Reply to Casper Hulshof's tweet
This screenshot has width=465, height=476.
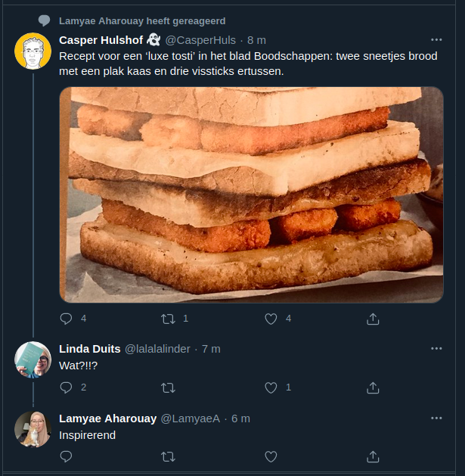(66, 319)
